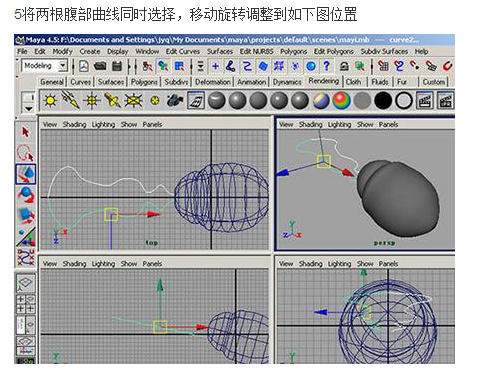
Task: Toggle lock current selection icon
Action: (344, 66)
